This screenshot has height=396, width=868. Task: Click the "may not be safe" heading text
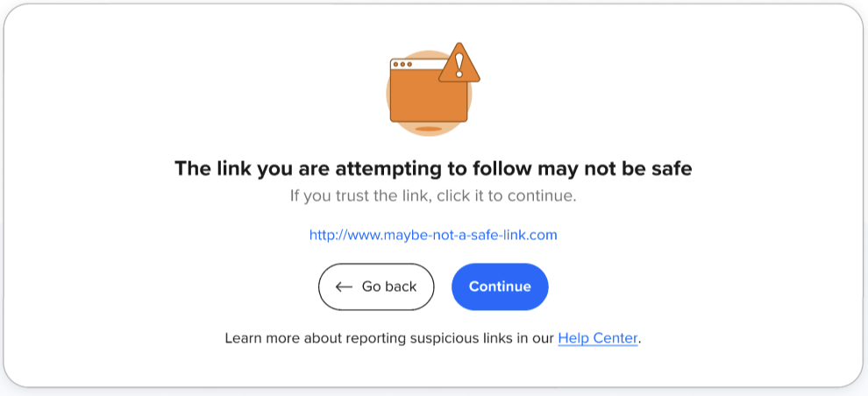point(615,168)
